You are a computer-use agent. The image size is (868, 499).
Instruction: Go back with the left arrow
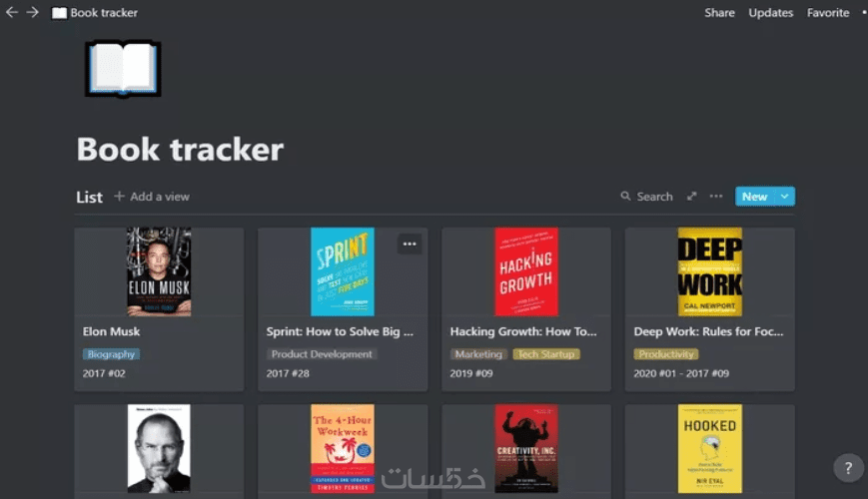tap(12, 12)
